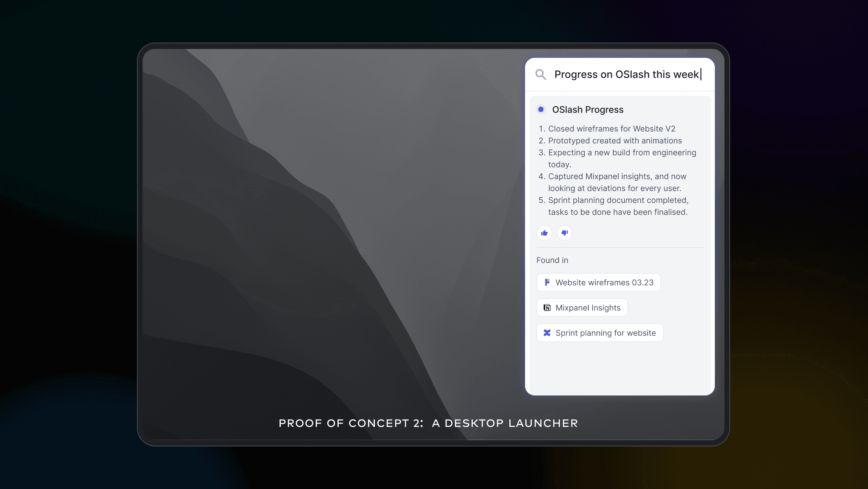Click the Proof of Concept 2 caption
This screenshot has width=868, height=489.
[x=428, y=423]
